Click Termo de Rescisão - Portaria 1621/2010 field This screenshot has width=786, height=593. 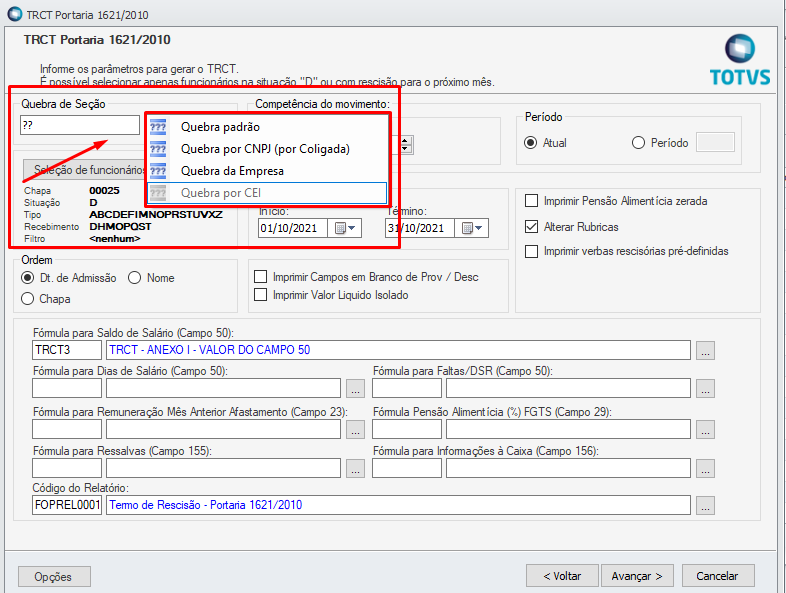399,505
